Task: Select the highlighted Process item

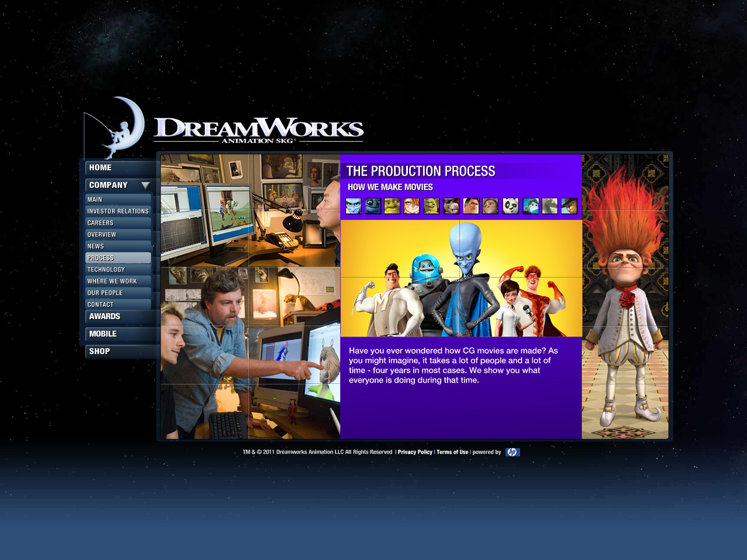Action: tap(118, 258)
